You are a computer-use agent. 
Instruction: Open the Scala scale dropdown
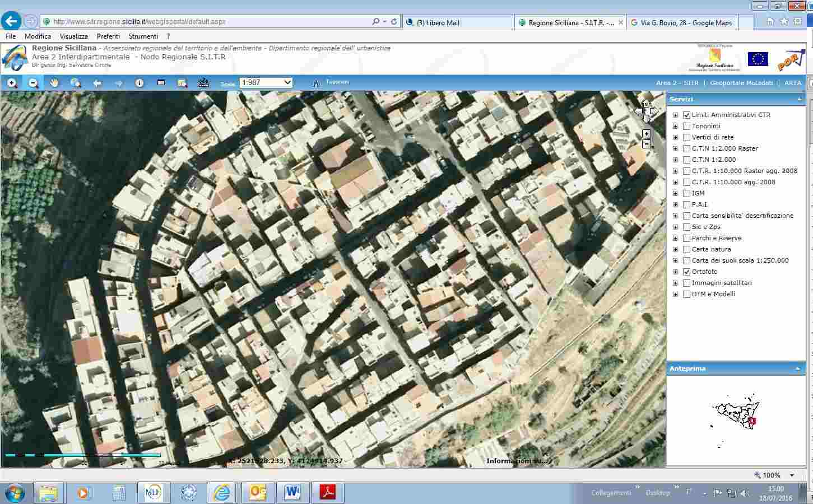[x=266, y=82]
